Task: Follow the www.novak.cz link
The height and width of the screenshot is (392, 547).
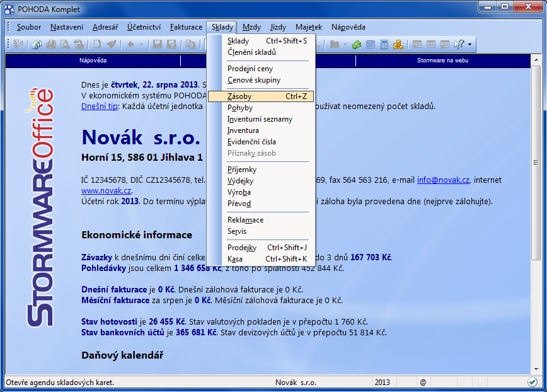Action: pos(106,190)
